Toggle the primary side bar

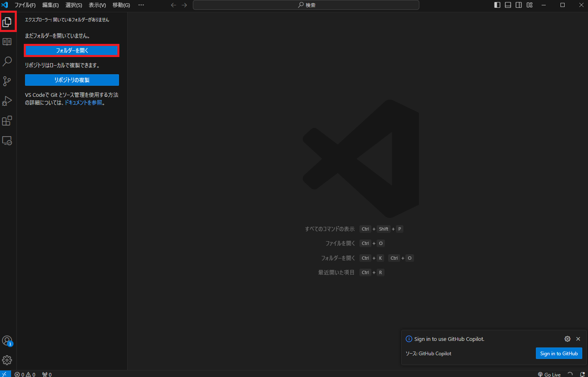pyautogui.click(x=497, y=5)
